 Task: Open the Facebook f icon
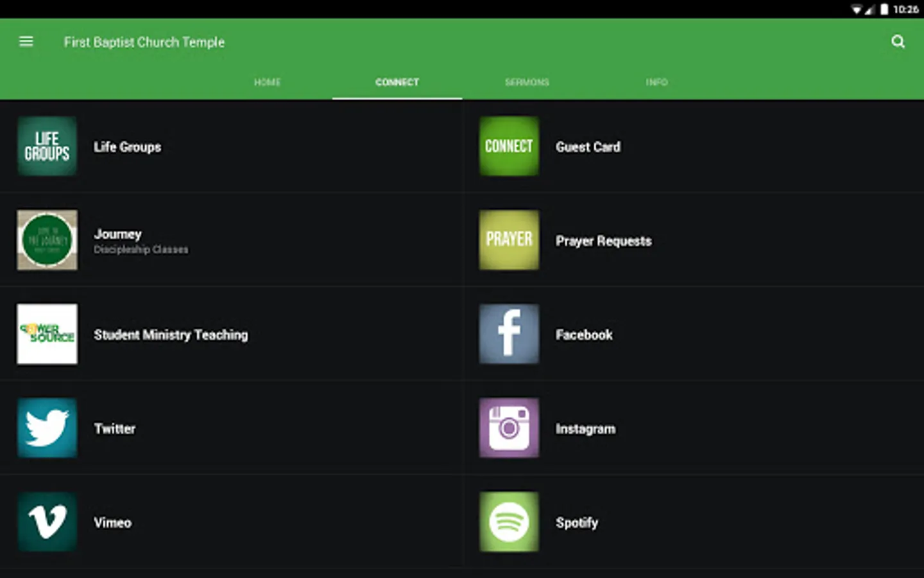point(509,334)
